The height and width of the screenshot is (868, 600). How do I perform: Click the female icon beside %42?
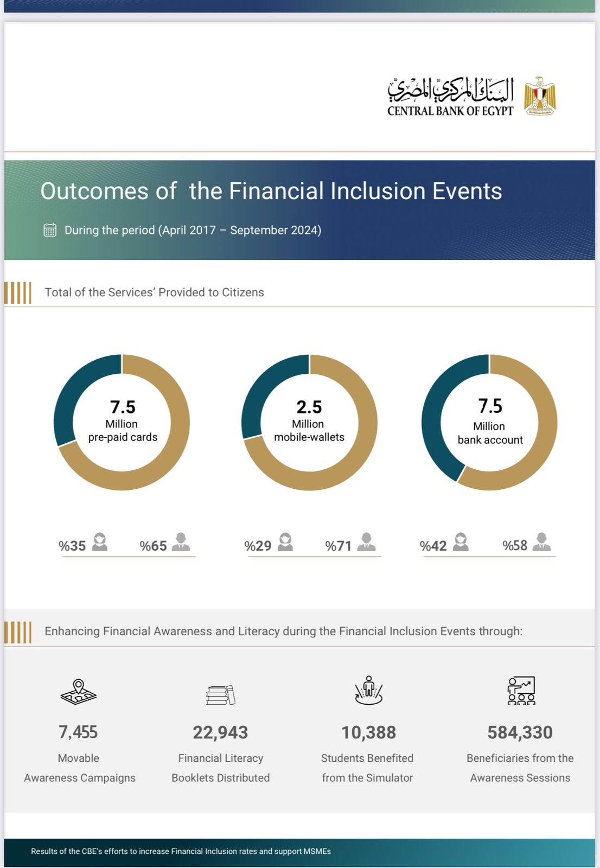[x=461, y=542]
